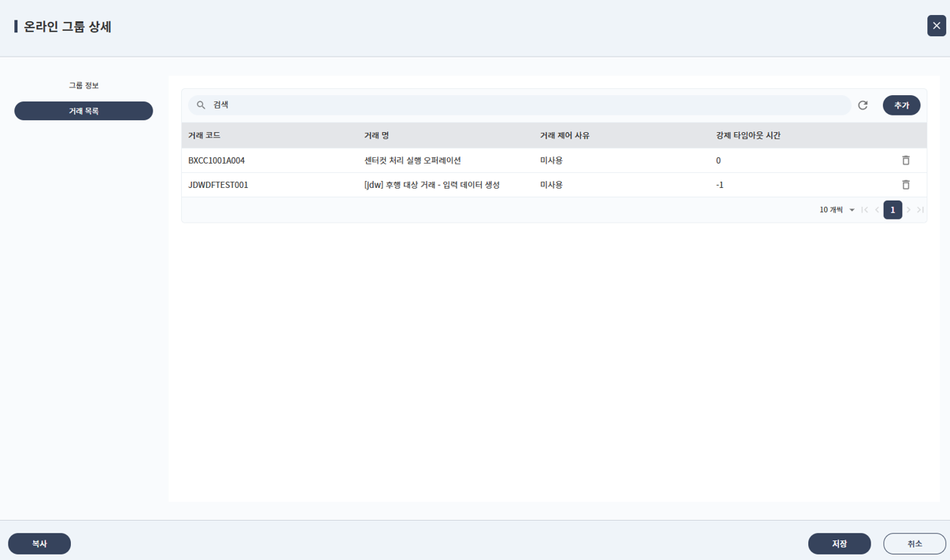
Task: Go to first page pagination icon
Action: click(x=864, y=210)
